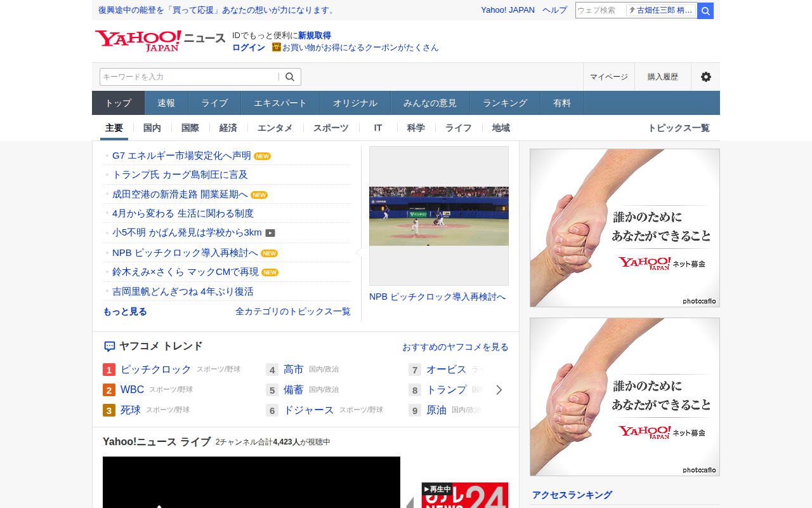This screenshot has width=812, height=508.
Task: Open headline 成田空港の新滑走路 開業延期へ
Action: [x=180, y=194]
